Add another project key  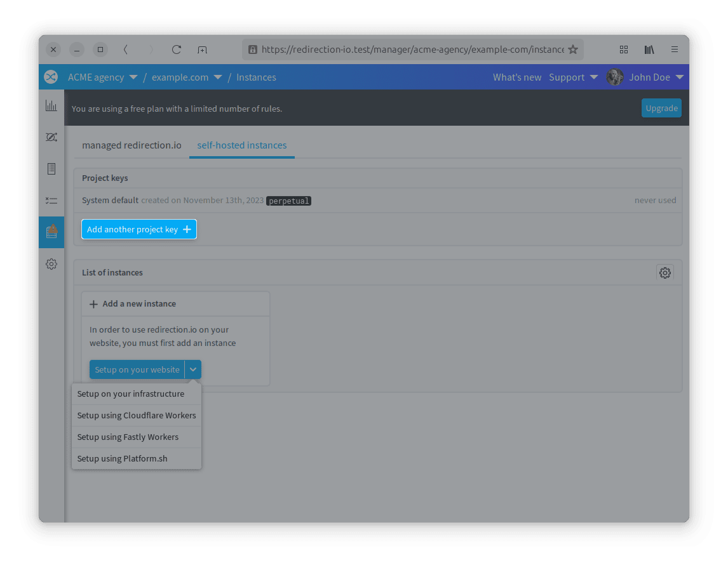(x=138, y=229)
